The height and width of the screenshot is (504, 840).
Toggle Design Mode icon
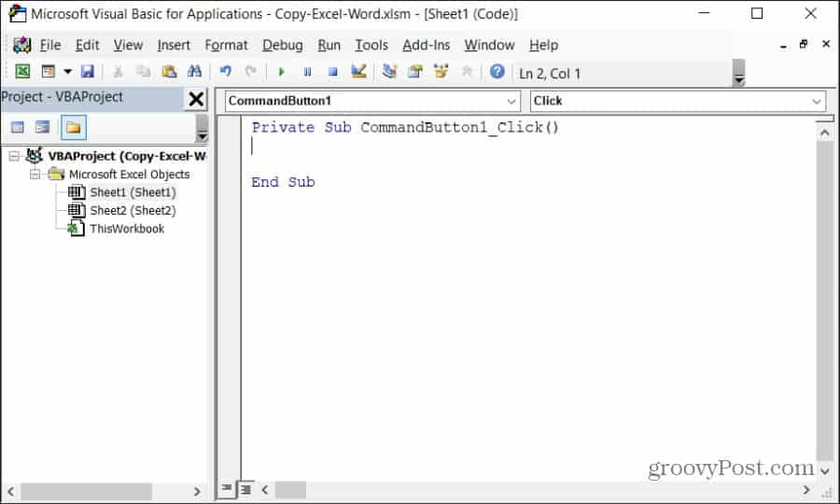point(358,71)
